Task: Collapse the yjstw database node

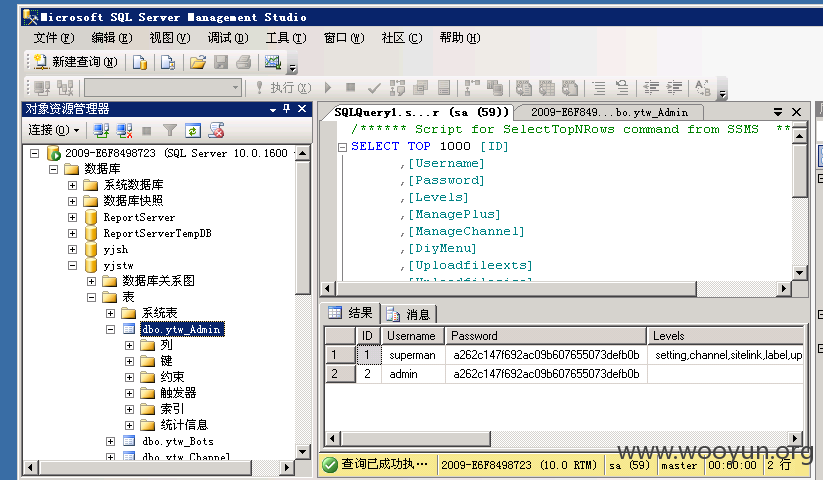Action: [x=72, y=265]
